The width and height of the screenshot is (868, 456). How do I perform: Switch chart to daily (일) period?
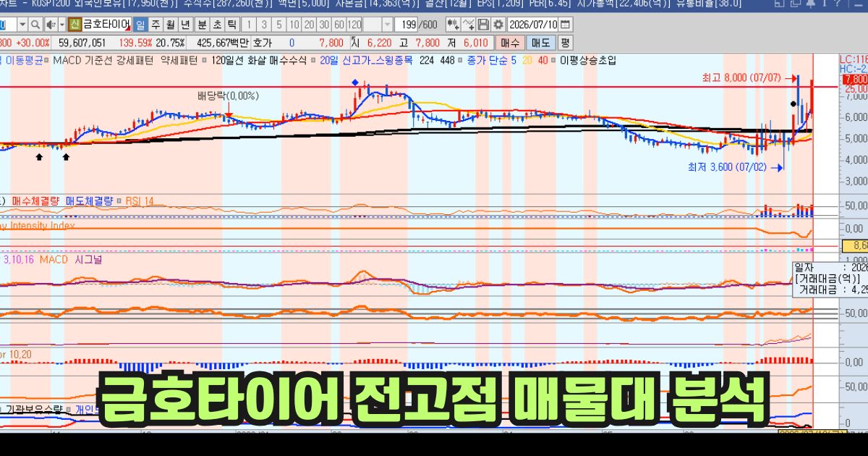click(x=140, y=25)
